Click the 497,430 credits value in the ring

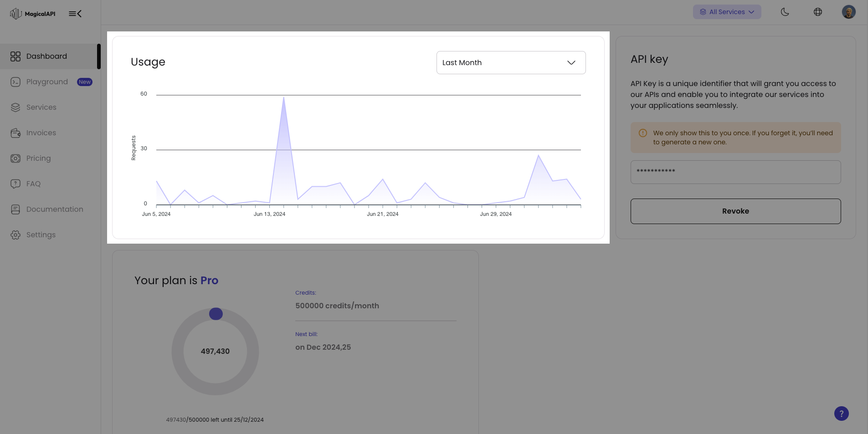215,352
